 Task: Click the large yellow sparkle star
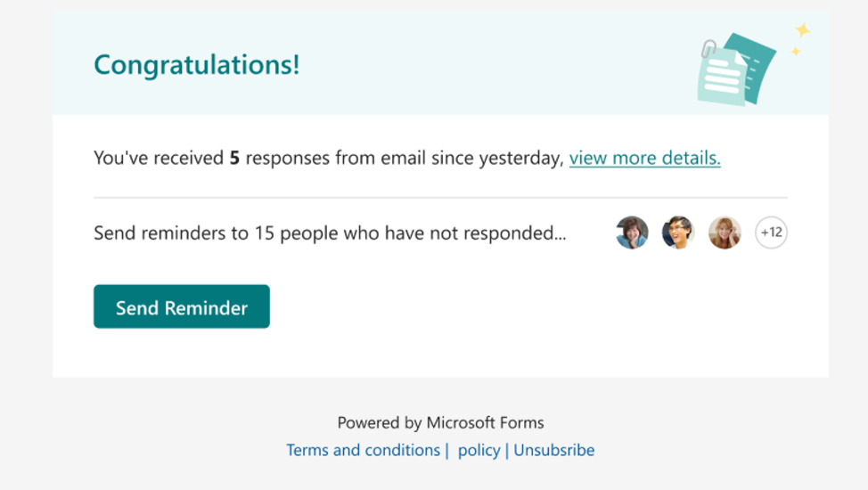pyautogui.click(x=802, y=30)
